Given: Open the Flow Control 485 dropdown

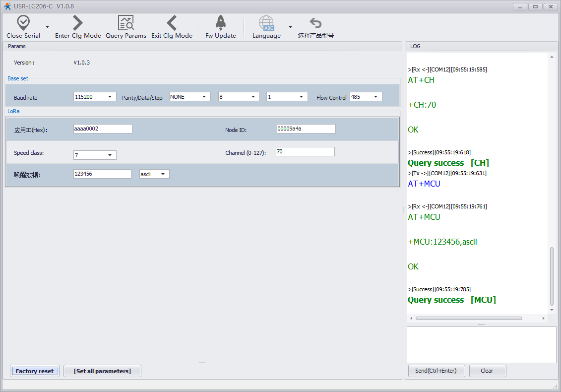Looking at the screenshot, I should (x=366, y=97).
